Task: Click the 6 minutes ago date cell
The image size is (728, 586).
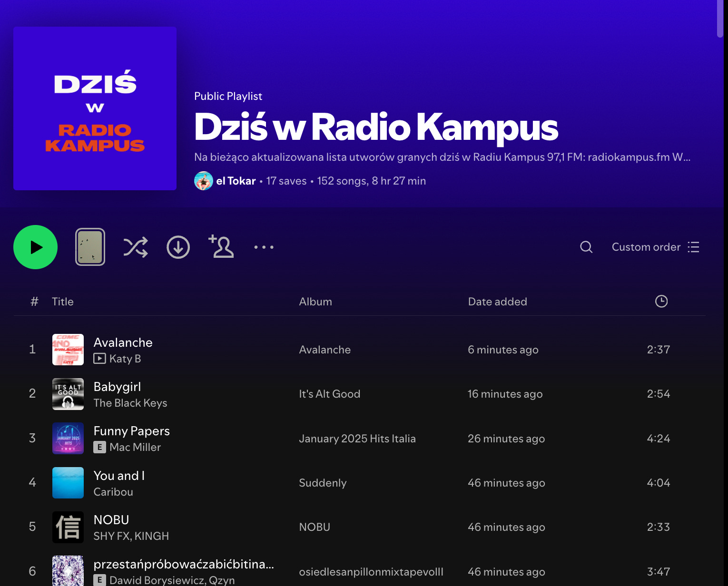Action: pyautogui.click(x=503, y=350)
